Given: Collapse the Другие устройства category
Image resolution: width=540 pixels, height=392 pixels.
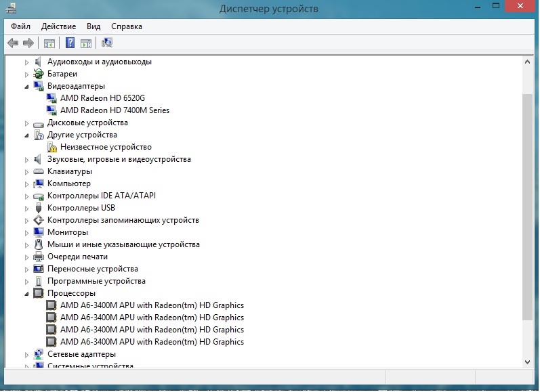Looking at the screenshot, I should point(27,135).
